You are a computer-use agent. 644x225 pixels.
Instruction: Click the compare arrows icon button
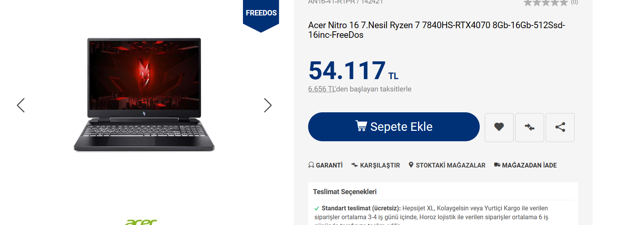[x=529, y=127]
